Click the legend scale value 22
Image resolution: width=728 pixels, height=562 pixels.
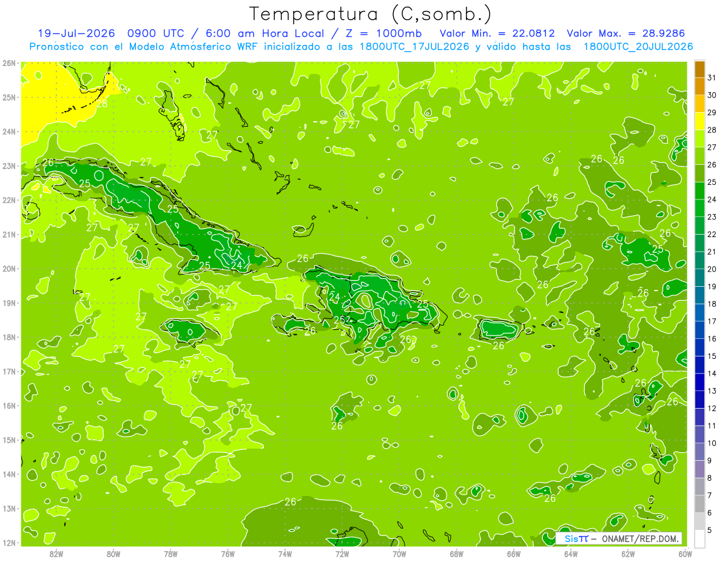pos(712,235)
